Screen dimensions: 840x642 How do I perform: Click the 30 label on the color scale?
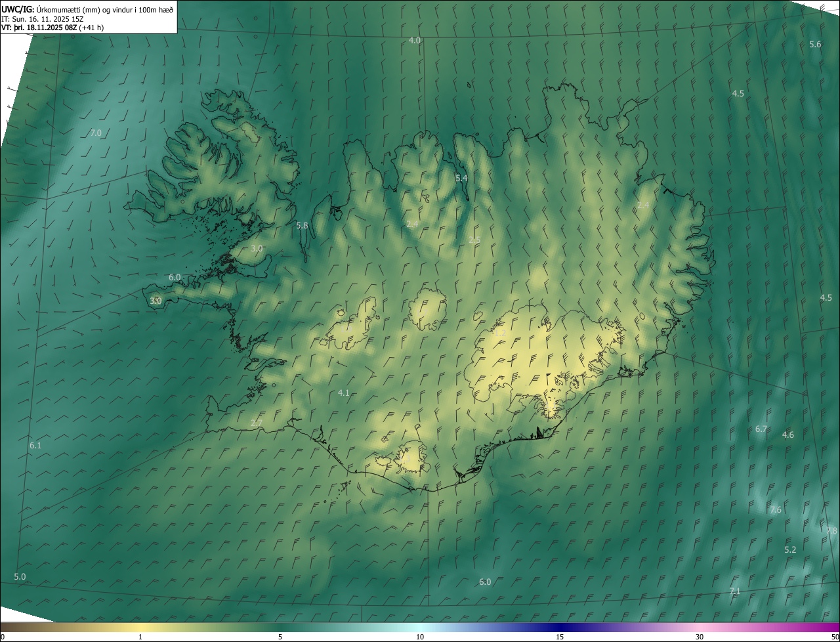[x=700, y=637]
